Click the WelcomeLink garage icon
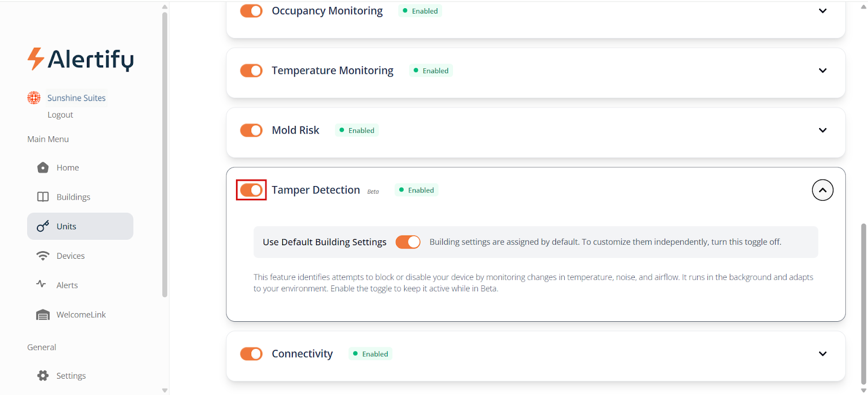 coord(43,315)
